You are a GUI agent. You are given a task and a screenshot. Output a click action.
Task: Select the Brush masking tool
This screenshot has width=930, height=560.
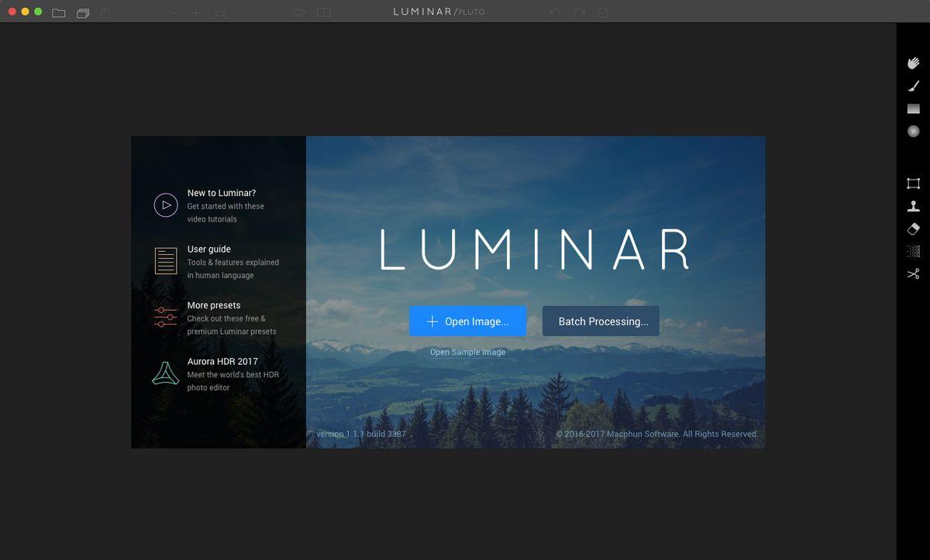pyautogui.click(x=913, y=86)
